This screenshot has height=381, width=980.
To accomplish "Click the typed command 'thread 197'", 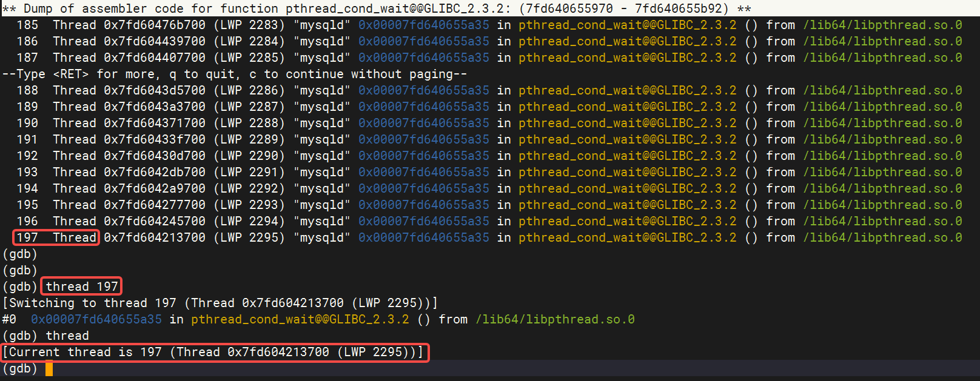I will coord(82,287).
